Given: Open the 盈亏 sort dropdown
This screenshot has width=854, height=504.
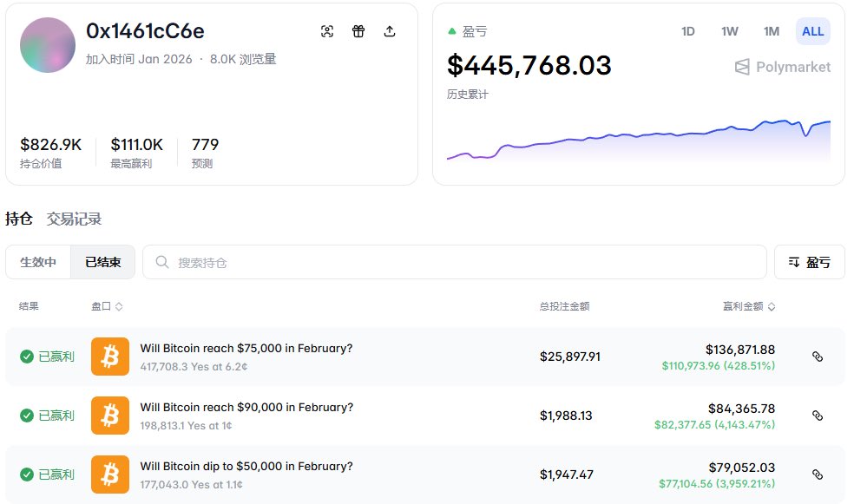Looking at the screenshot, I should [x=810, y=262].
